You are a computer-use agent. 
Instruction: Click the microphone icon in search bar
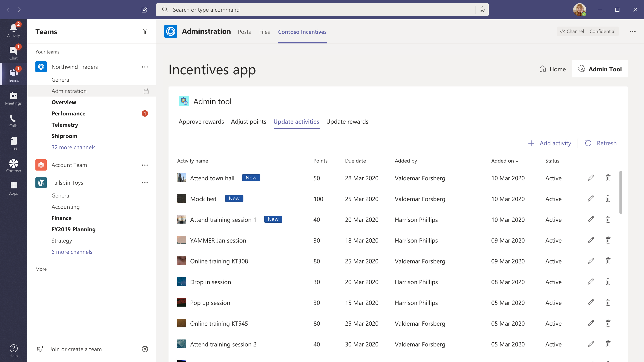coord(482,10)
